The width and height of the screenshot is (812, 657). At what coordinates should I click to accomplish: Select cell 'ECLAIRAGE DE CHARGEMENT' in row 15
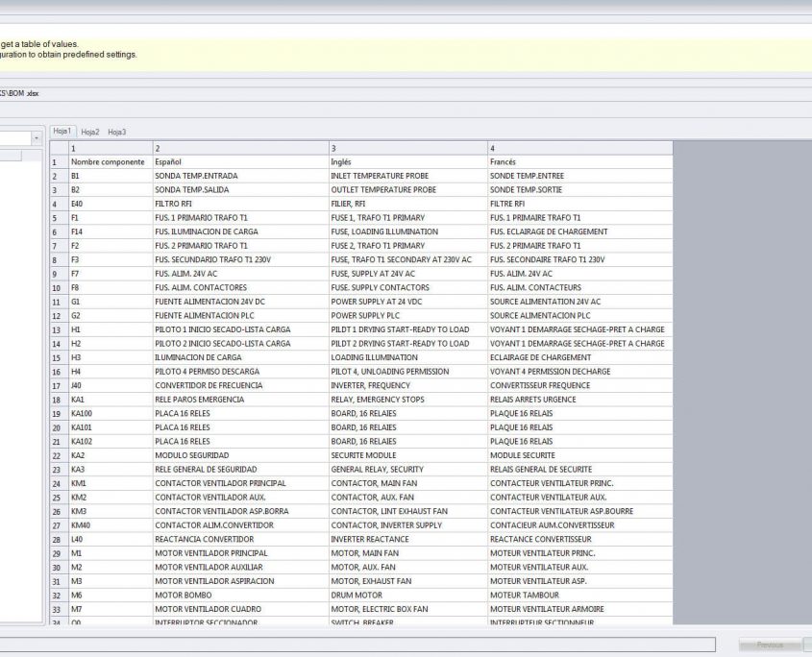click(x=580, y=357)
